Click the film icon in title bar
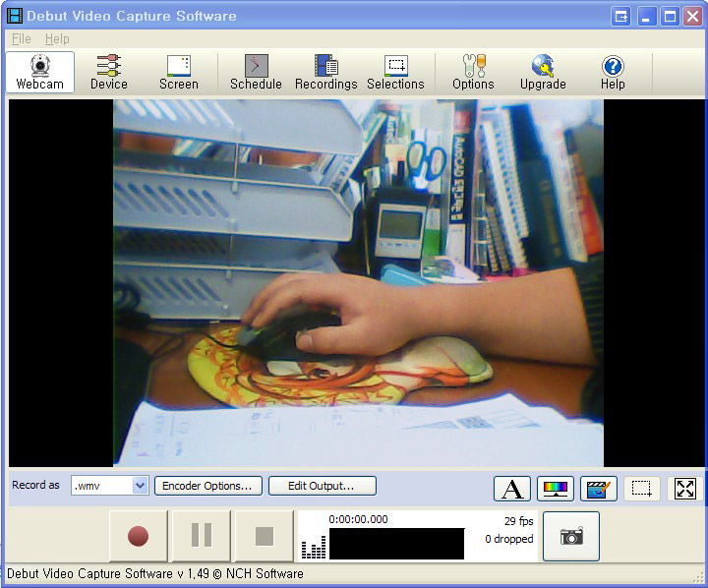Viewport: 708px width, 588px height. pos(15,16)
